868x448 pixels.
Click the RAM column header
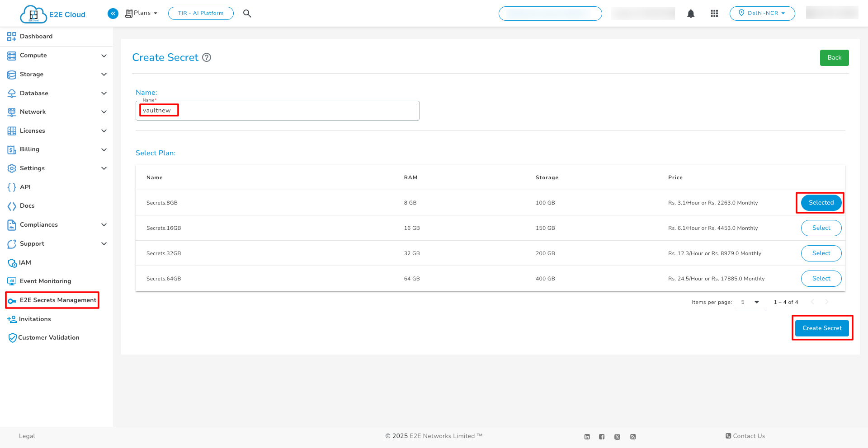[410, 177]
